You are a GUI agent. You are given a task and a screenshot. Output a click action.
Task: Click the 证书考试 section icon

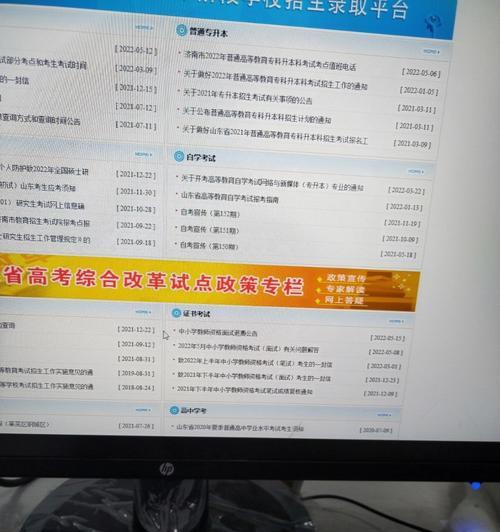[x=176, y=313]
